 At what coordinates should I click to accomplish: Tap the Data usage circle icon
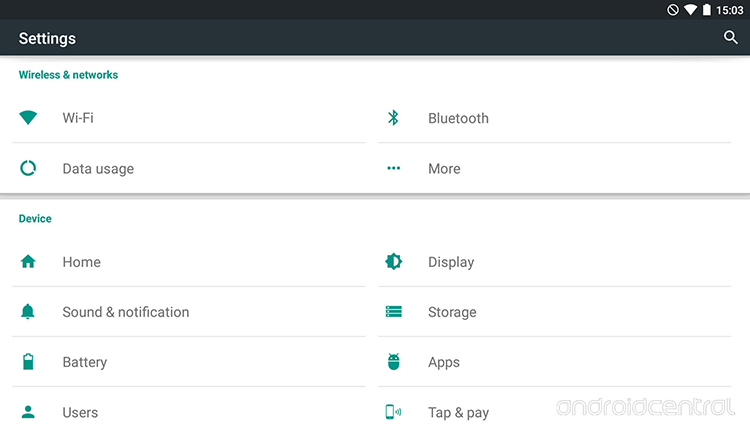point(28,168)
